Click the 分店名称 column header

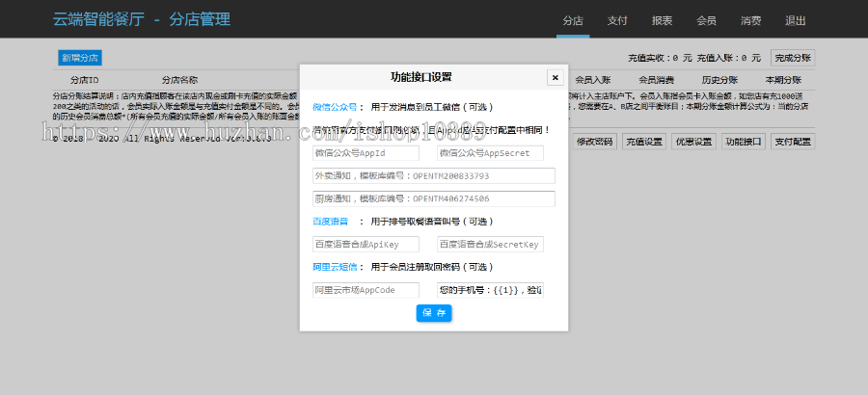(x=180, y=80)
